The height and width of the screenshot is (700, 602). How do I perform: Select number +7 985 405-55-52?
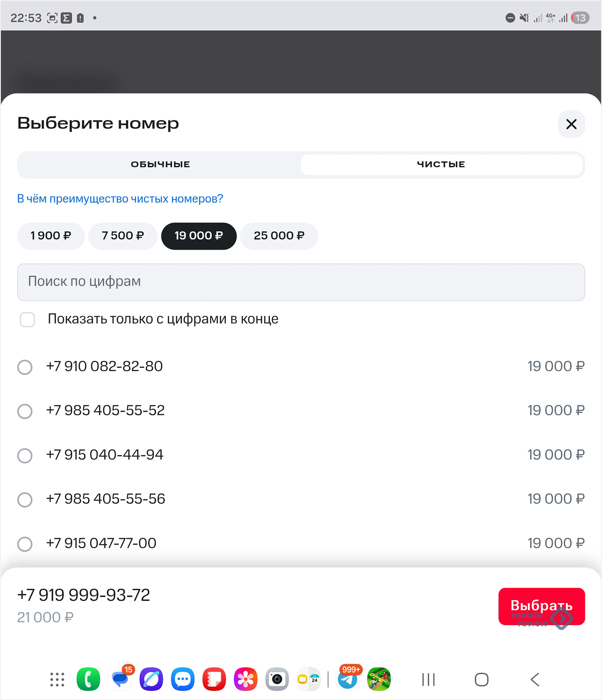(25, 411)
